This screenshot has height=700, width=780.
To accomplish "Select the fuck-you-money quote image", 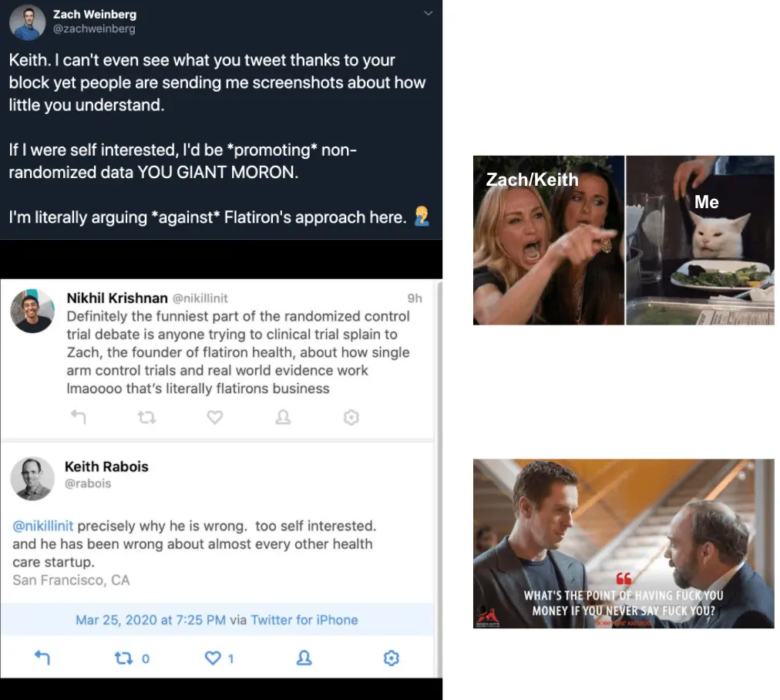I will pos(624,544).
